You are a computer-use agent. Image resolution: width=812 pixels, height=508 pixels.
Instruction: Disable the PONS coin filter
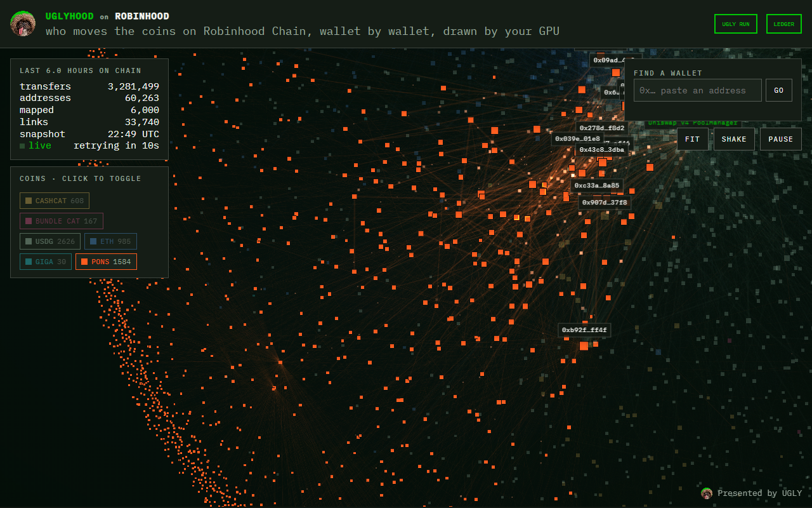(x=106, y=262)
